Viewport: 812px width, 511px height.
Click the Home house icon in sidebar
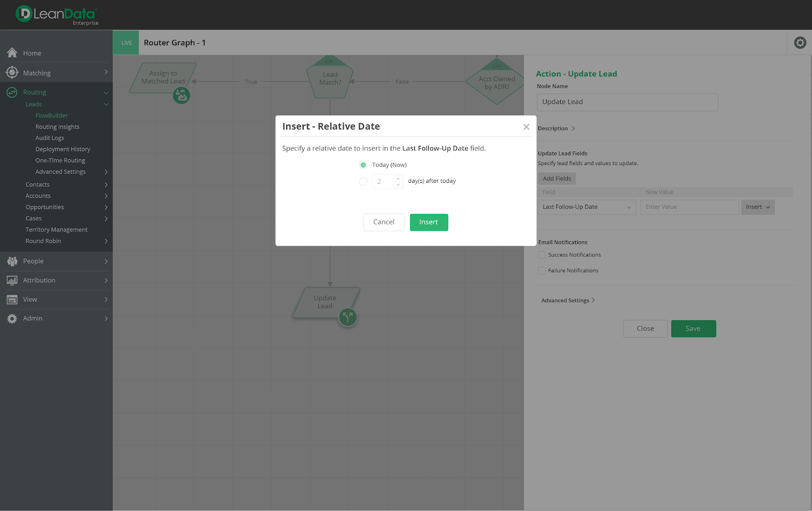[x=12, y=53]
